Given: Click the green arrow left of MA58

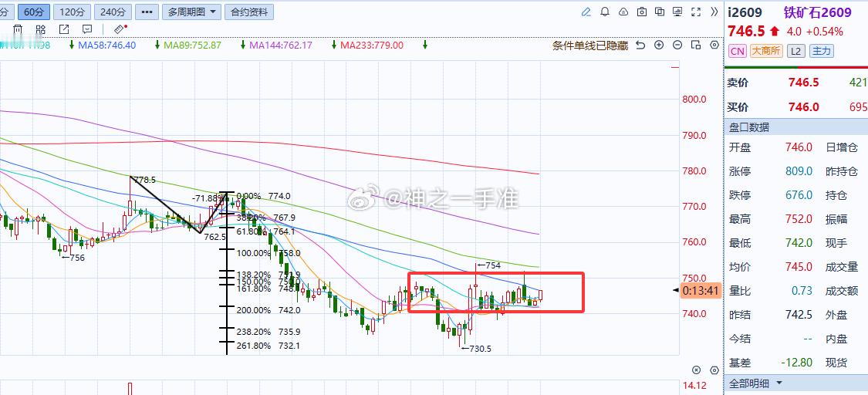Looking at the screenshot, I should 72,46.
